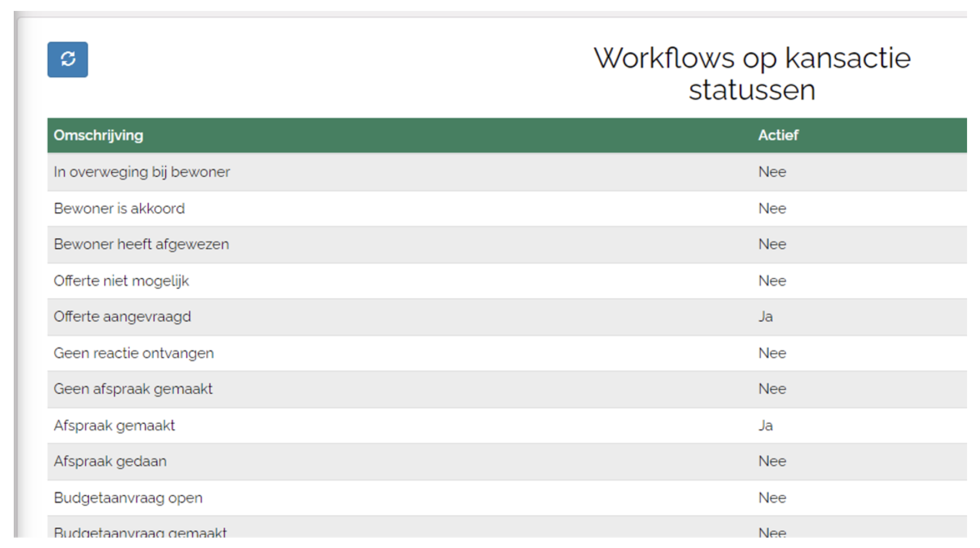This screenshot has width=980, height=548.
Task: Click 'Ja' in the Afspraak gemaakt row
Action: (x=765, y=426)
